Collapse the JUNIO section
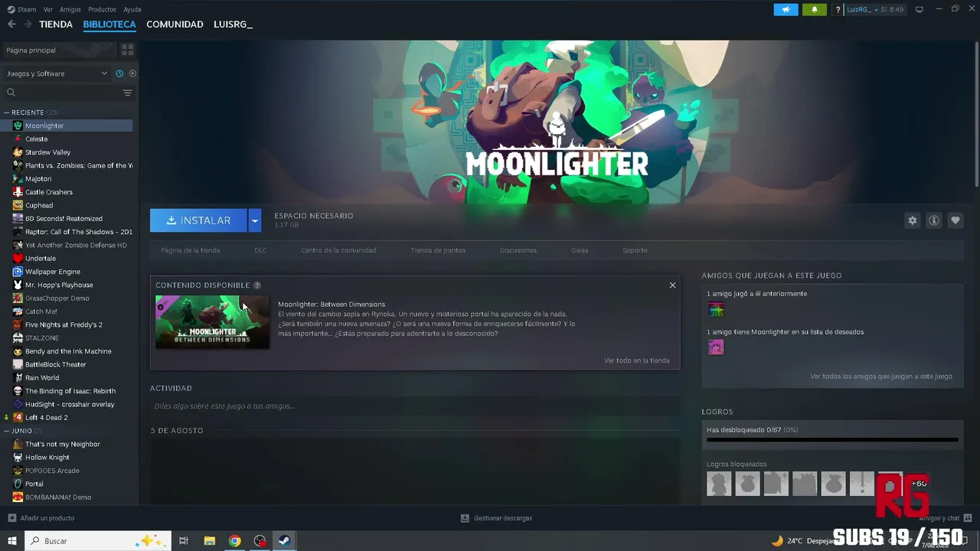 7,431
